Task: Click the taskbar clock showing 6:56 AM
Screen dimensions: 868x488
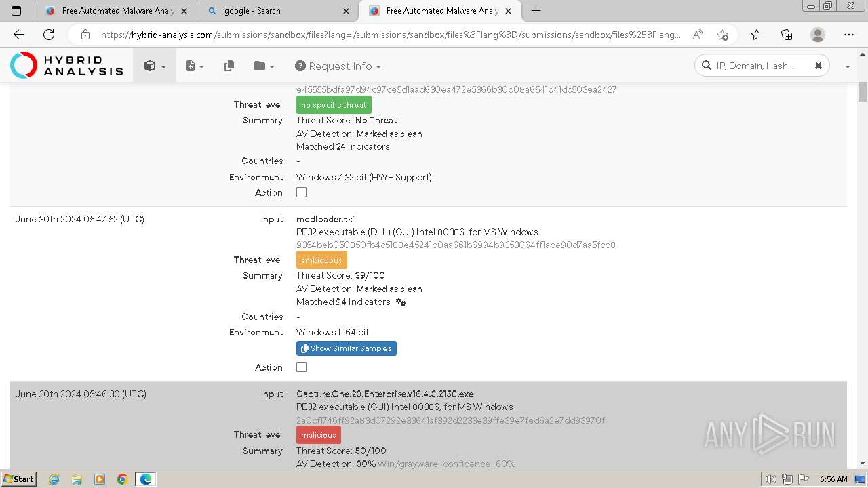Action: coord(833,479)
